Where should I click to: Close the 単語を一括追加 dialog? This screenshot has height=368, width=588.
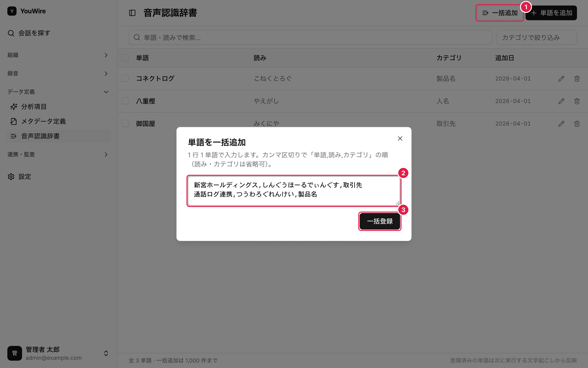point(400,138)
